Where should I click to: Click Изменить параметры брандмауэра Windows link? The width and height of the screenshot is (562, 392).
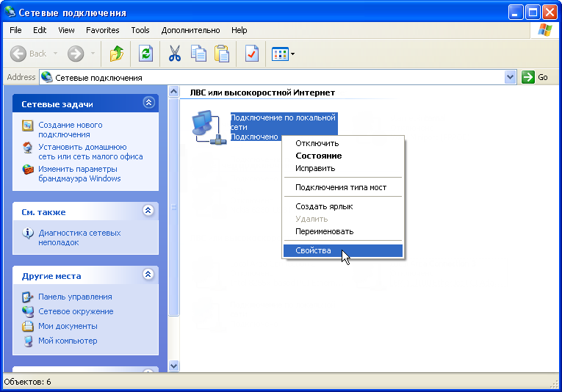pos(79,174)
